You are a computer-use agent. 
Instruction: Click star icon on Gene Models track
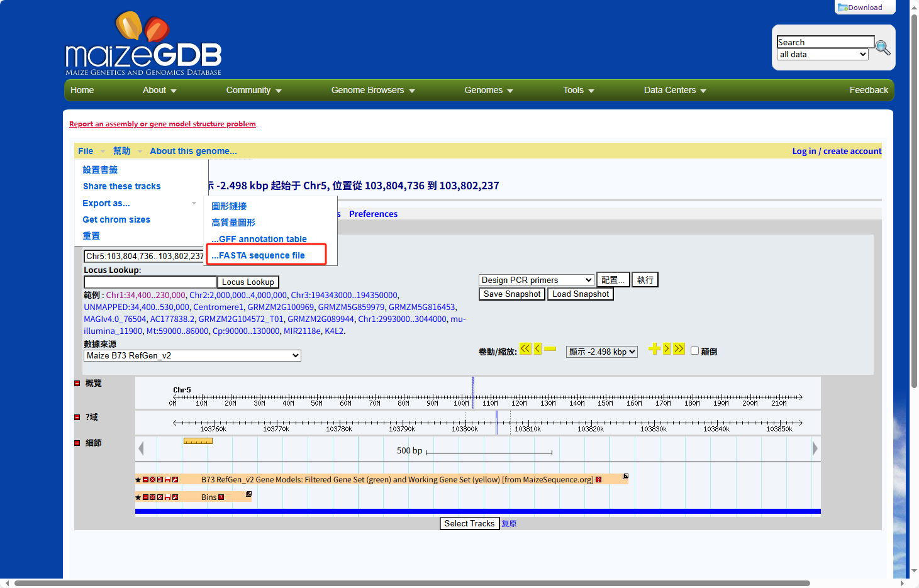pos(138,480)
